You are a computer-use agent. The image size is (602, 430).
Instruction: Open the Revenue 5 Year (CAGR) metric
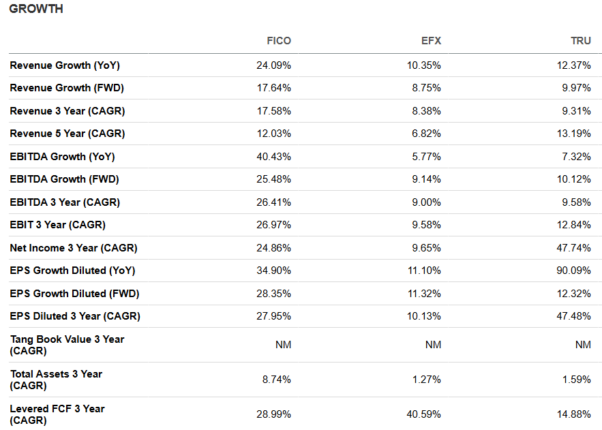(67, 134)
